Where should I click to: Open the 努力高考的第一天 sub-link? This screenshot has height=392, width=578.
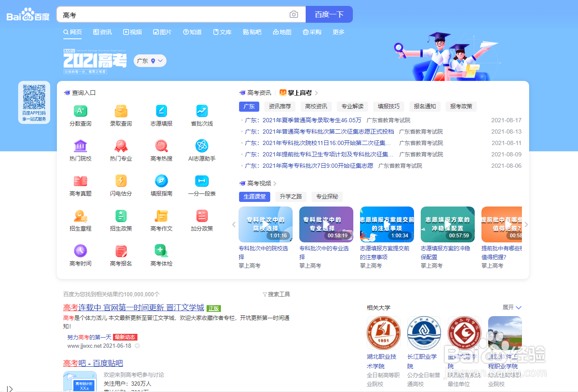[89, 337]
